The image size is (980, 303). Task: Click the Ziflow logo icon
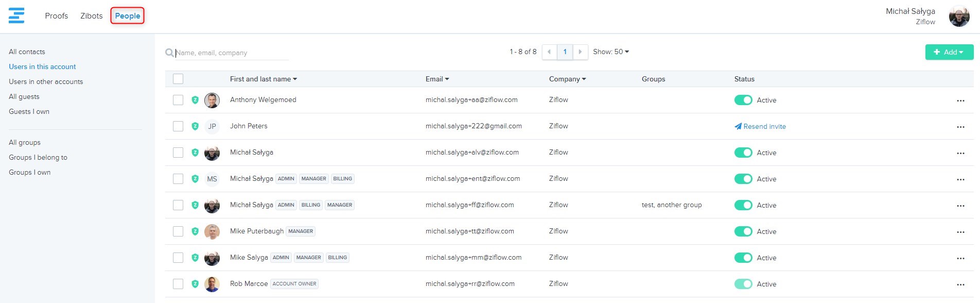click(16, 15)
